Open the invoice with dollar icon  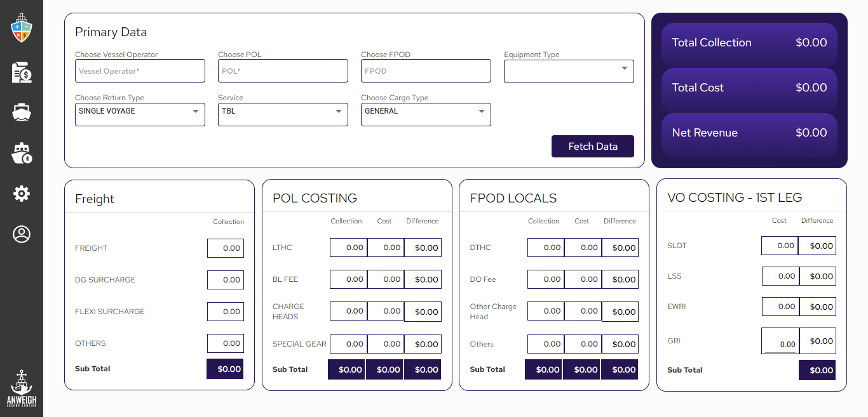(22, 73)
